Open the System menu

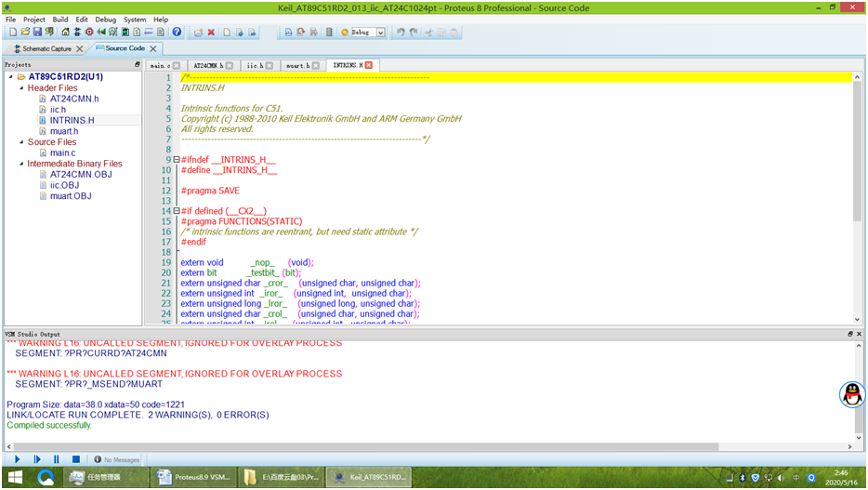(135, 20)
